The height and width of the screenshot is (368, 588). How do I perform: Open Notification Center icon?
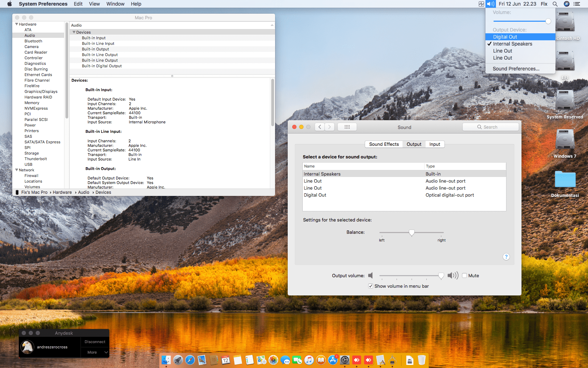point(577,4)
